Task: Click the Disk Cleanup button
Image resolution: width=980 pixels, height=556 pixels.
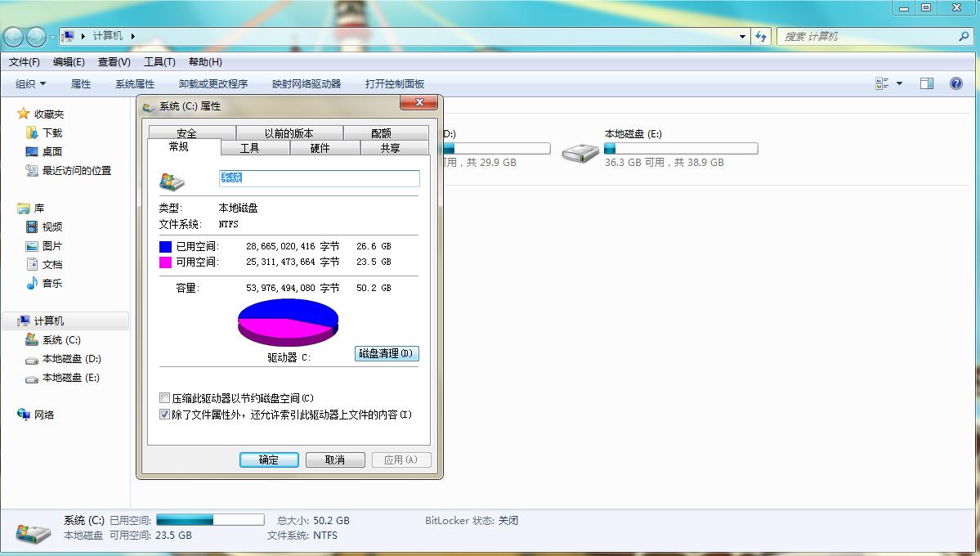Action: [x=387, y=353]
